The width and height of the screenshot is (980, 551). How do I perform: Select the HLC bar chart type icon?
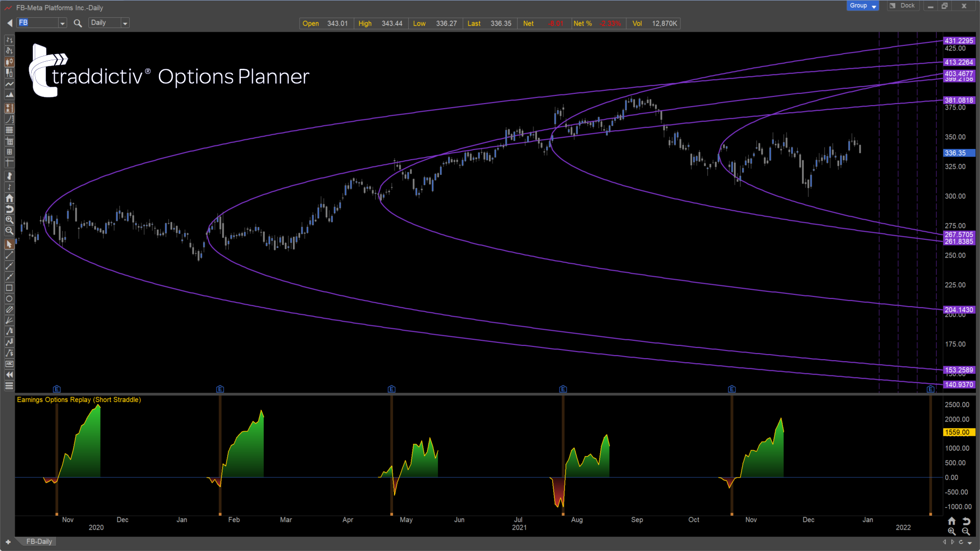[x=9, y=51]
